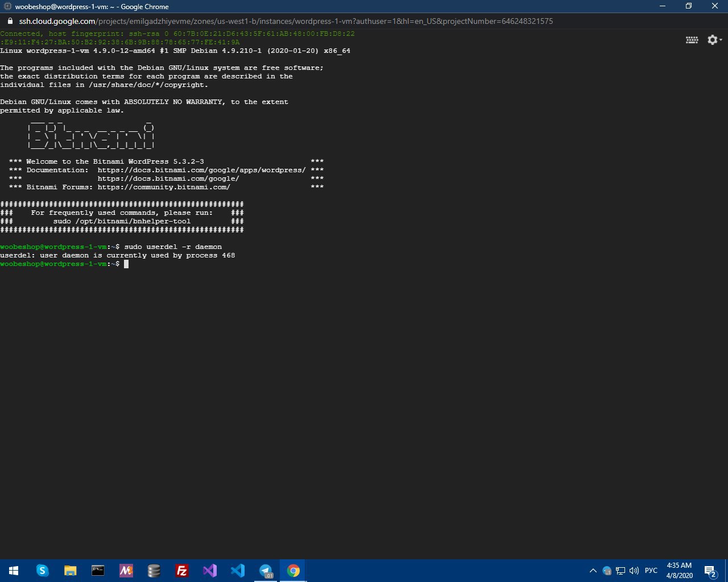Screen dimensions: 728x582
Task: Open the clock showing 4:35 AM
Action: pyautogui.click(x=679, y=571)
